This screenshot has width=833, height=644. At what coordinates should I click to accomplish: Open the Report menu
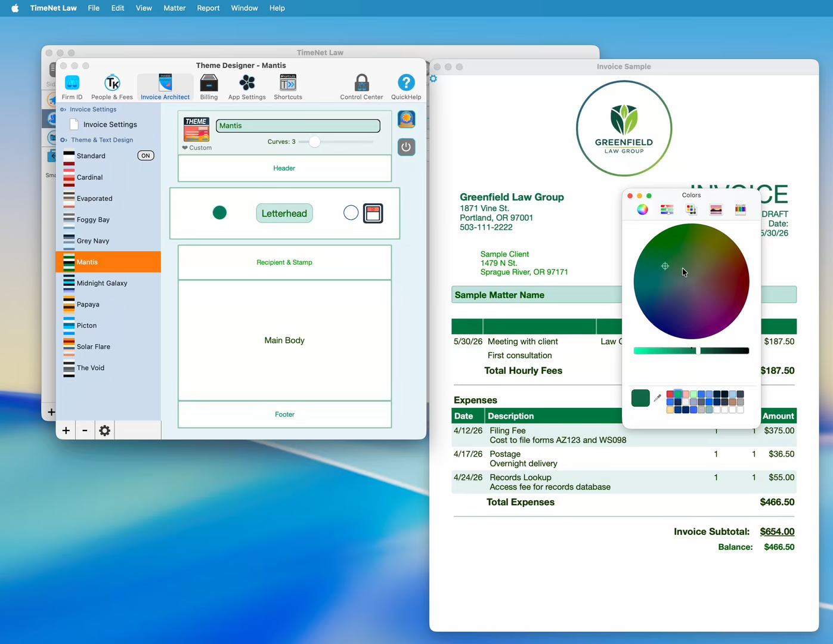click(208, 8)
